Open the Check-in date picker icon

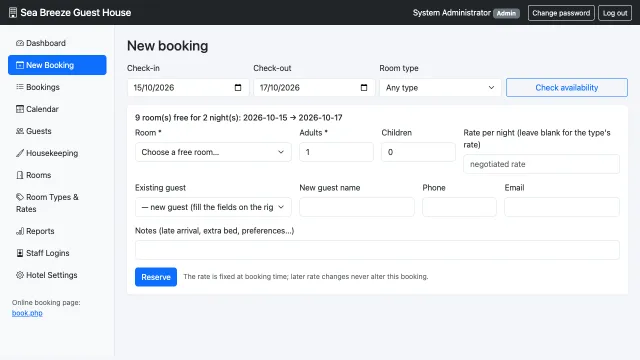pyautogui.click(x=238, y=88)
